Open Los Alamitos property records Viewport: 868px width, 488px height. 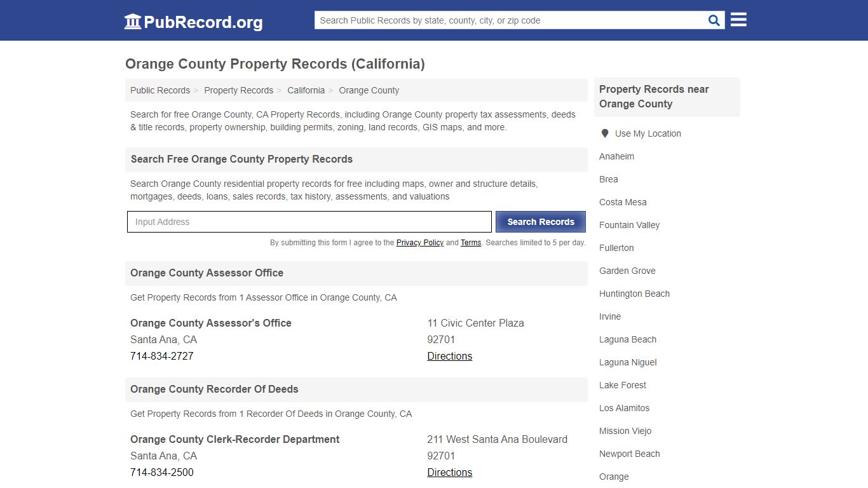624,408
